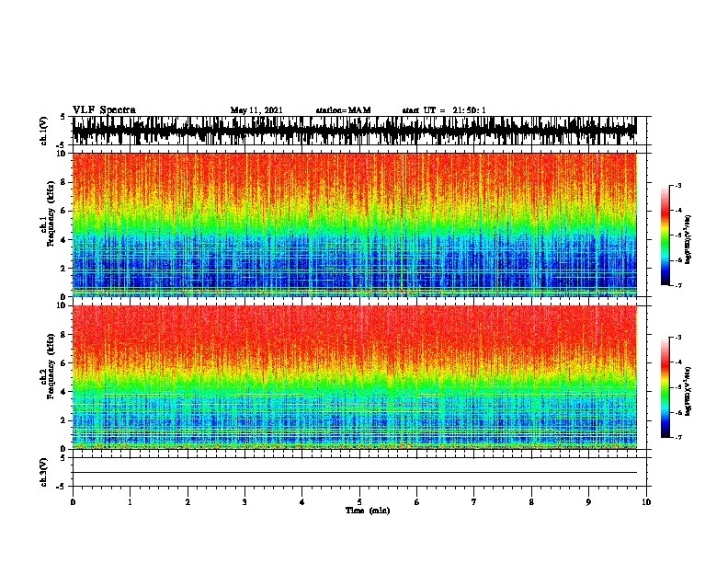The width and height of the screenshot is (728, 563).
Task: Click the ch.2 frequency tick label '8'
Action: (x=63, y=335)
